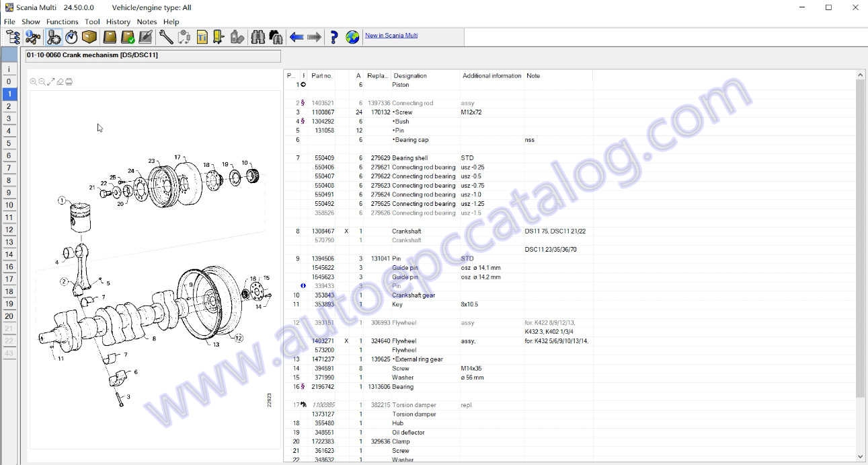
Task: Open the Functions menu
Action: coord(62,22)
